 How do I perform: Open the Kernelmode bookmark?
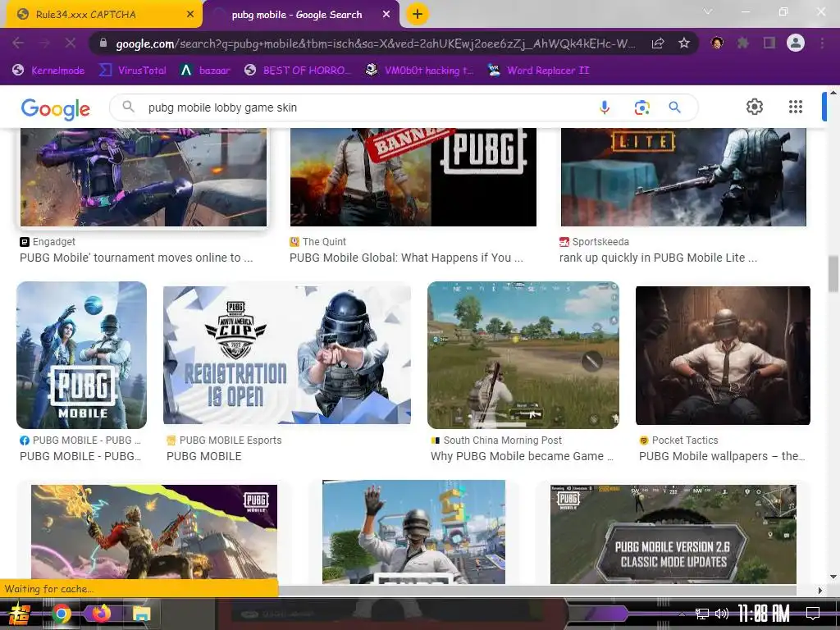48,71
